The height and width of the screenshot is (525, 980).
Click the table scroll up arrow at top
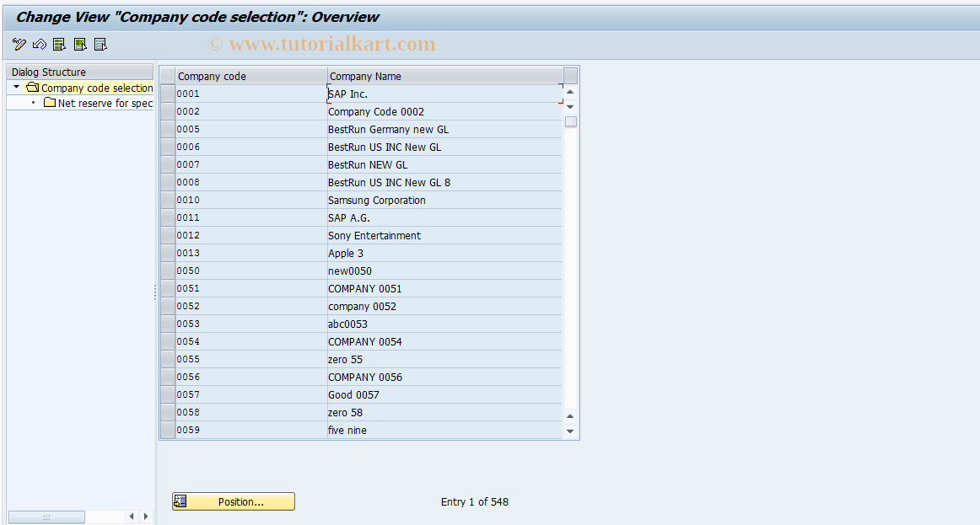570,92
